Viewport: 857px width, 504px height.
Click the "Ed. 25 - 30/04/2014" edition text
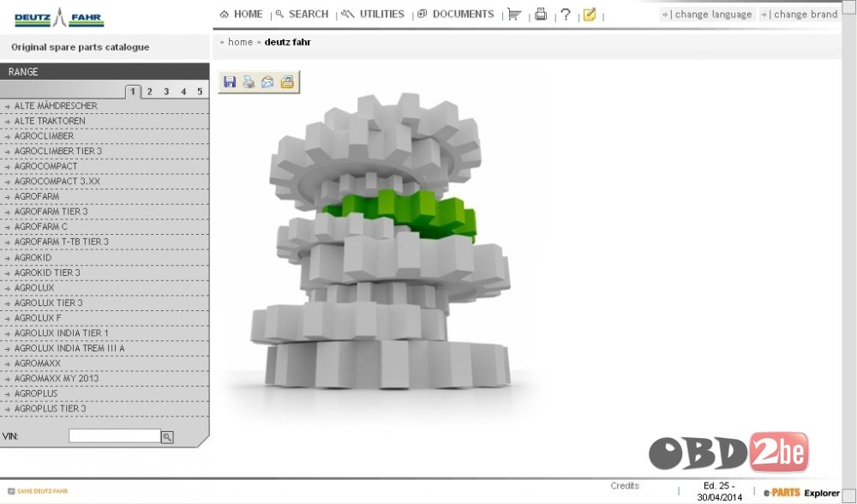719,491
